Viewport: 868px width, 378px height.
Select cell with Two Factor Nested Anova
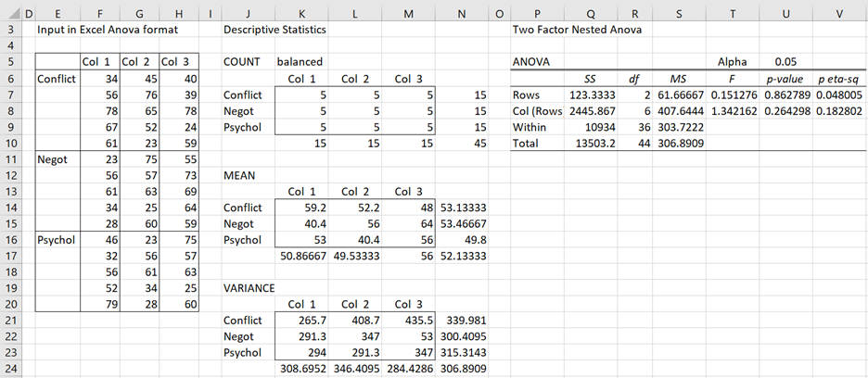[x=577, y=30]
